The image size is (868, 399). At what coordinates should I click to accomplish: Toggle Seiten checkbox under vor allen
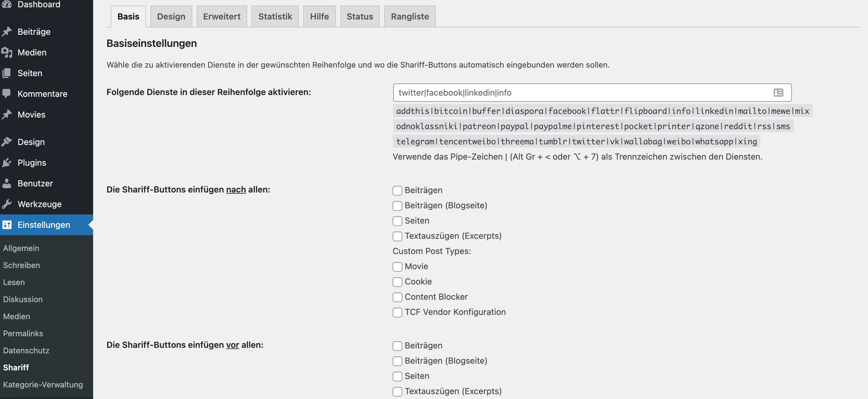(x=397, y=376)
